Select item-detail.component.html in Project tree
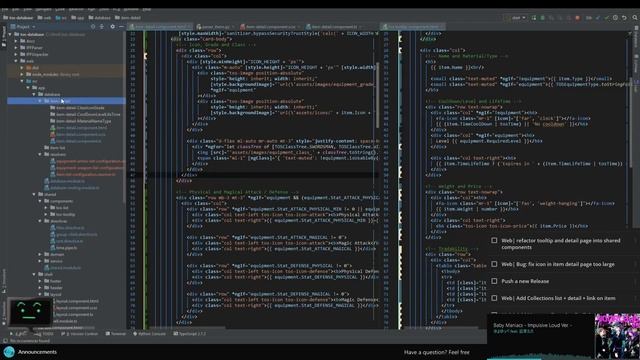This screenshot has width=640, height=360. click(78, 128)
